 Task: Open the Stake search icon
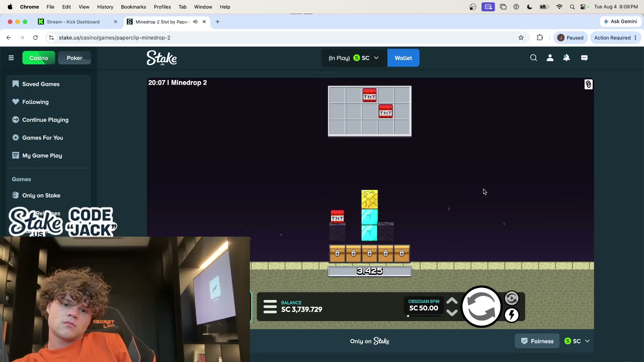coord(533,58)
